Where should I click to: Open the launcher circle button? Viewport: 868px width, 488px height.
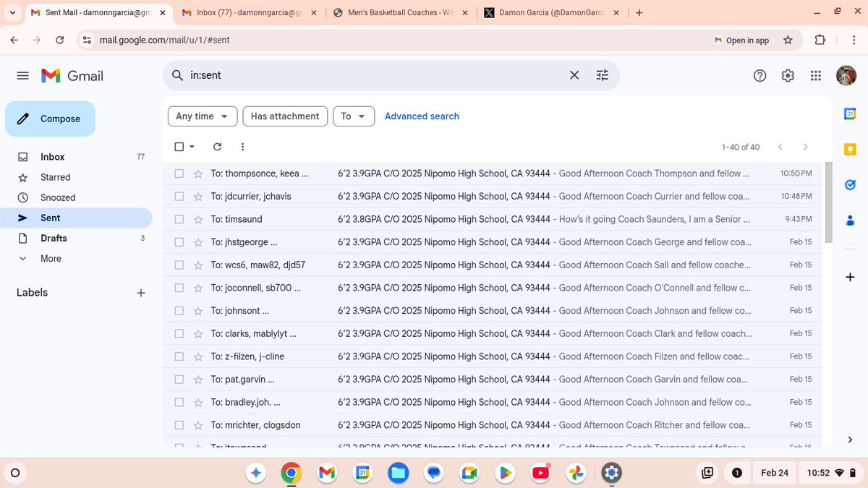click(14, 473)
